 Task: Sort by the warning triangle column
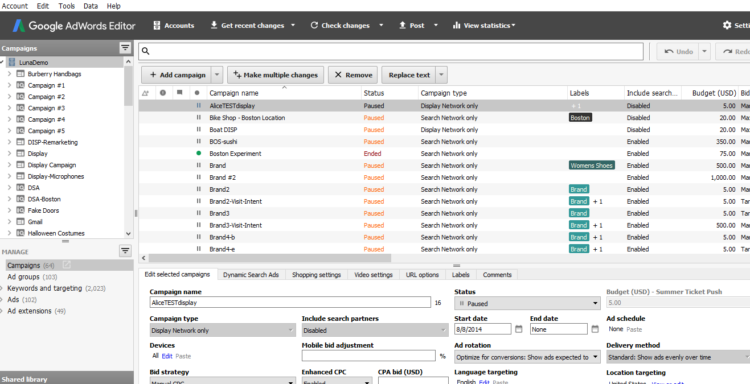coord(146,93)
